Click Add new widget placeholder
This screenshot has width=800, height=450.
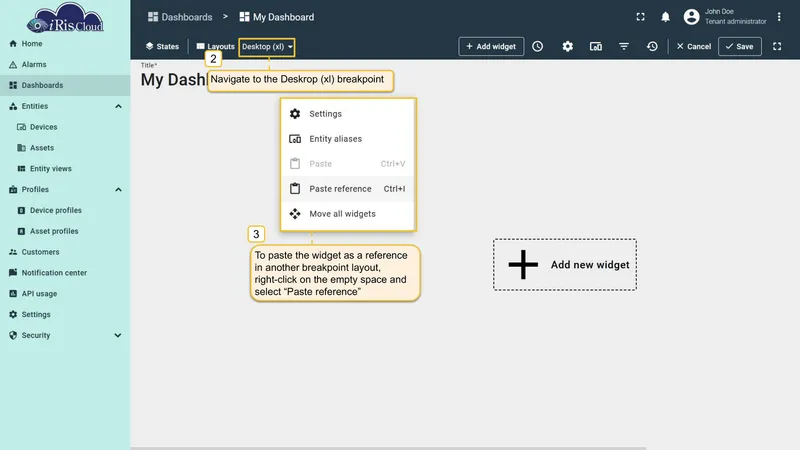click(x=565, y=265)
